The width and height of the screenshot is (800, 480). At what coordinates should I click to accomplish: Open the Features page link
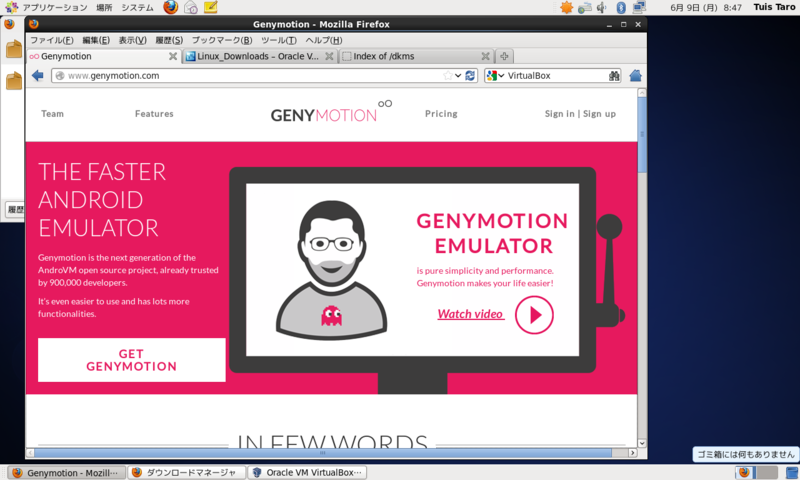[154, 114]
